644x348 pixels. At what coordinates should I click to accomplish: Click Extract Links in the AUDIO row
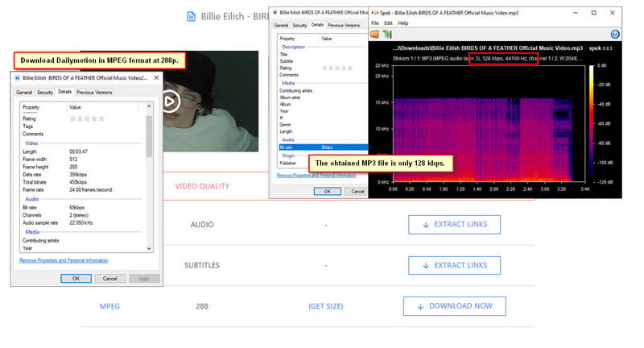[x=454, y=224]
